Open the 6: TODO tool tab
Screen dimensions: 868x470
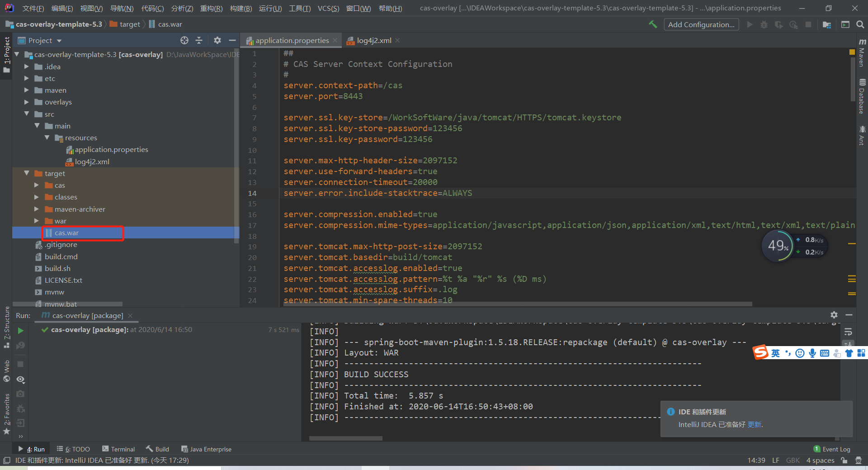coord(73,449)
